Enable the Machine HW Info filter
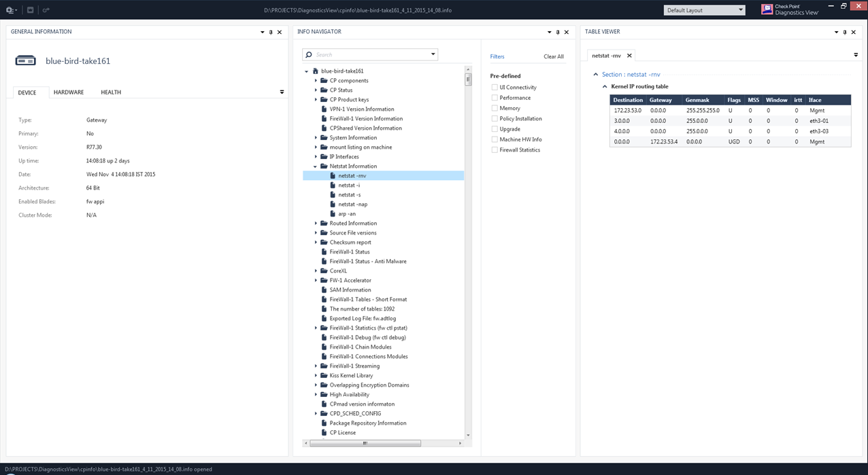This screenshot has height=475, width=868. (x=495, y=139)
